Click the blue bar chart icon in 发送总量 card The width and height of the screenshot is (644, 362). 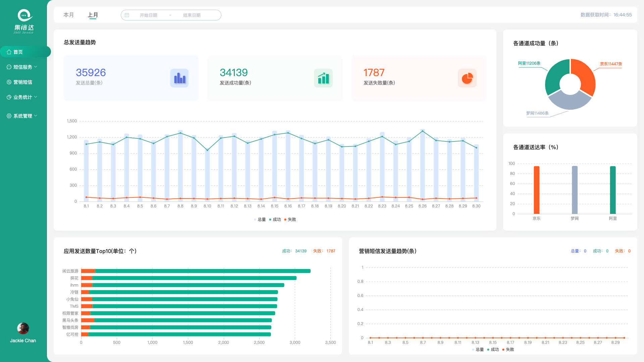coord(179,78)
